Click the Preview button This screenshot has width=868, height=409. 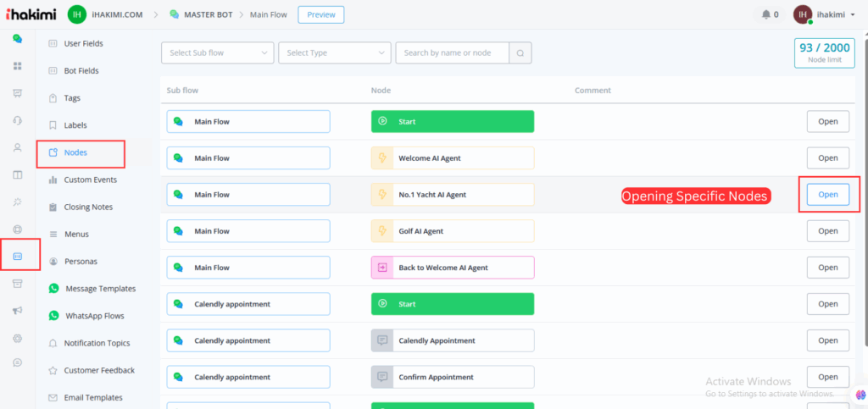(321, 14)
